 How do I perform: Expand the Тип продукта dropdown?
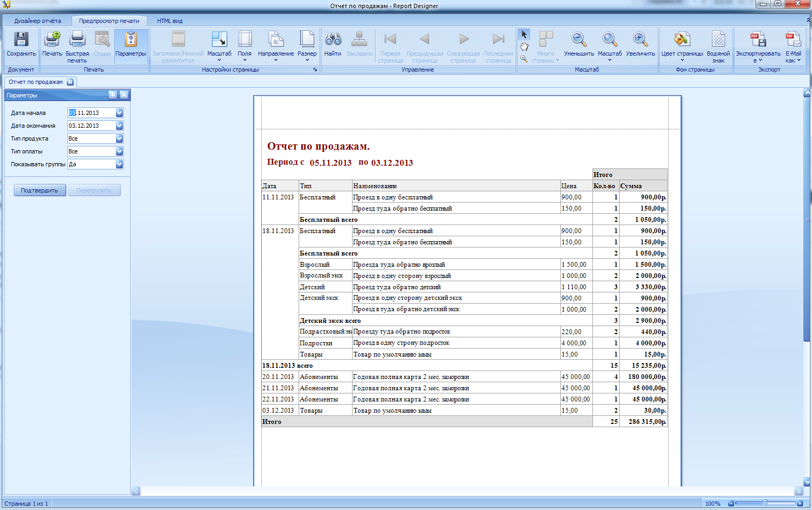(x=119, y=138)
